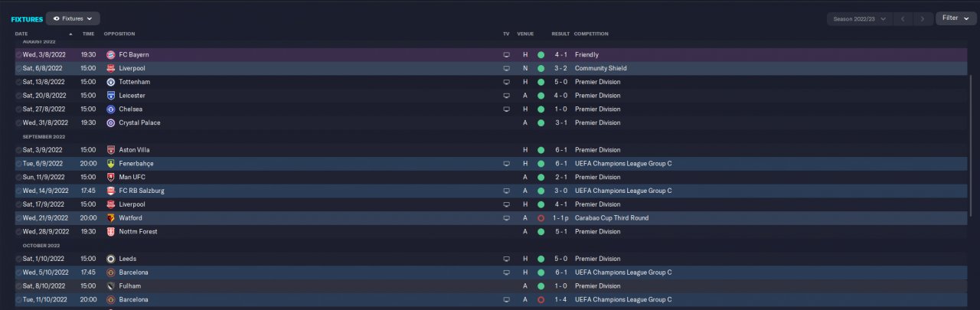Expand the Filter dropdown
This screenshot has width=980, height=310.
[x=956, y=18]
